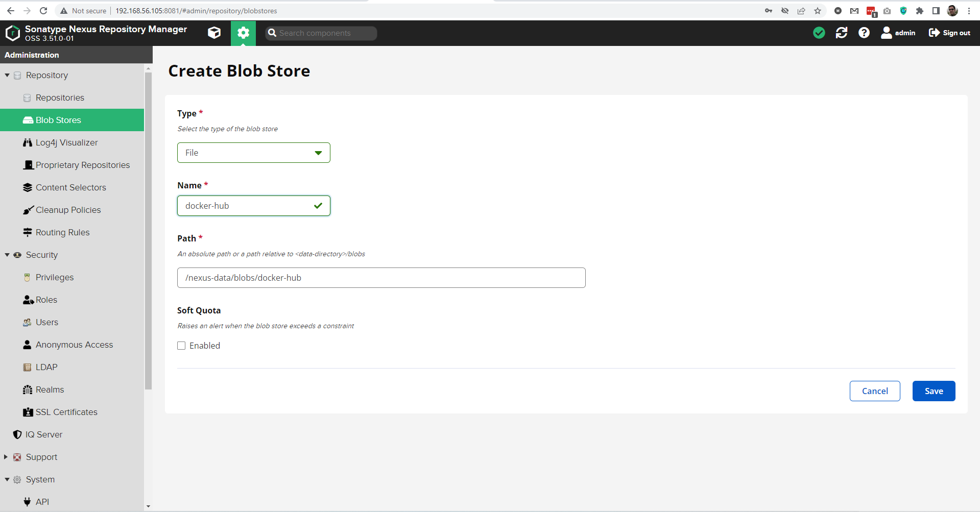The height and width of the screenshot is (512, 980).
Task: Click the camera extension icon
Action: (x=887, y=11)
